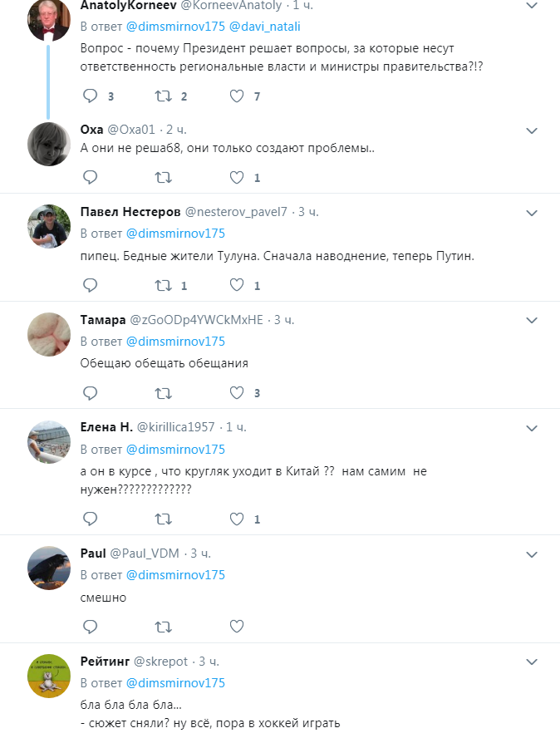This screenshot has height=738, width=560.
Task: Like Paul's 'смешно' tweet
Action: pos(237,626)
